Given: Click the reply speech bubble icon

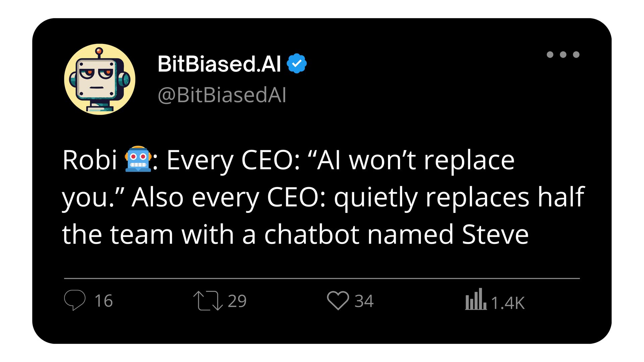Looking at the screenshot, I should tap(75, 300).
